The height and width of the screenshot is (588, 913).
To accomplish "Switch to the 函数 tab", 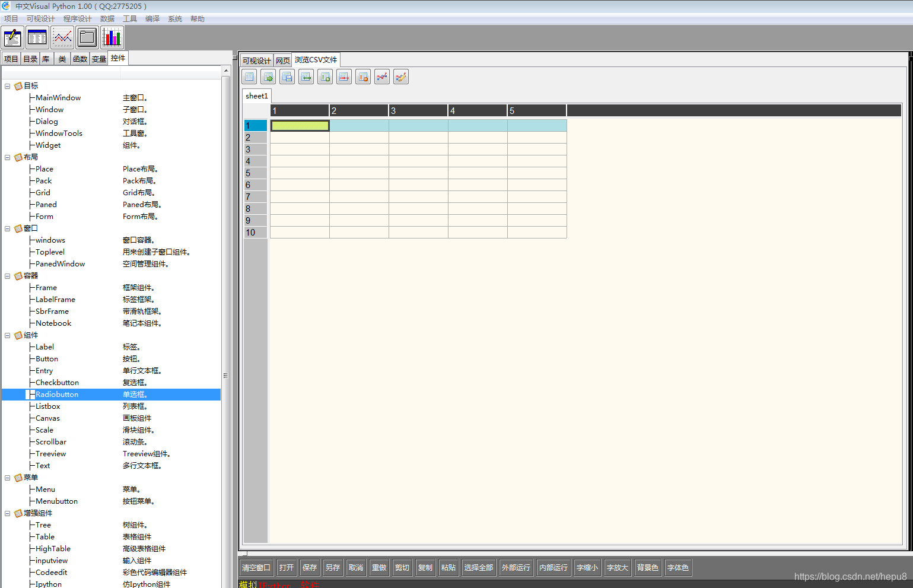I will [x=80, y=59].
